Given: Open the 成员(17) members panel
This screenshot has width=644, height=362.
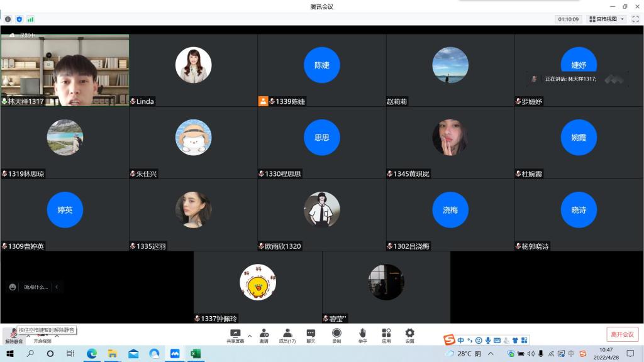Looking at the screenshot, I should coord(287,335).
